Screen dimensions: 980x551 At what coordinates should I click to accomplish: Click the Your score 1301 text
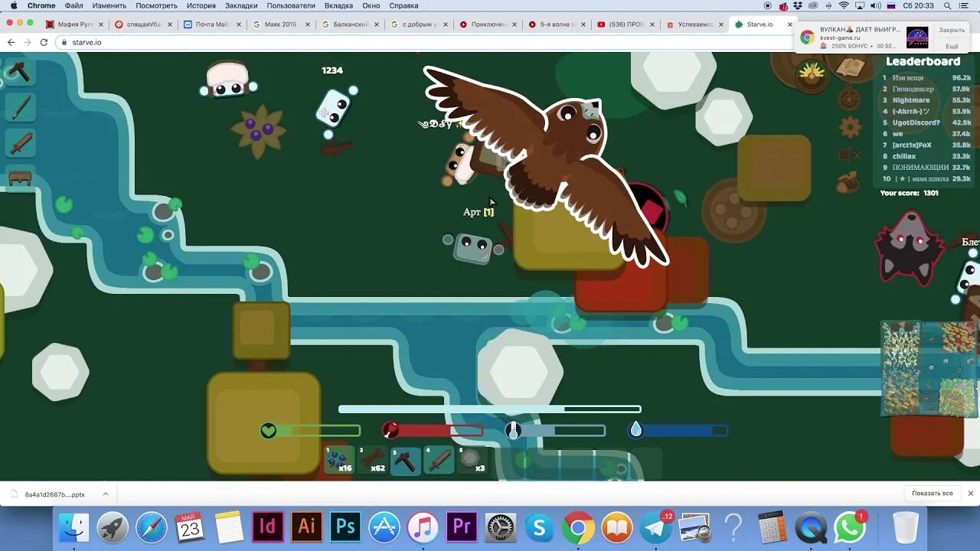tap(909, 193)
